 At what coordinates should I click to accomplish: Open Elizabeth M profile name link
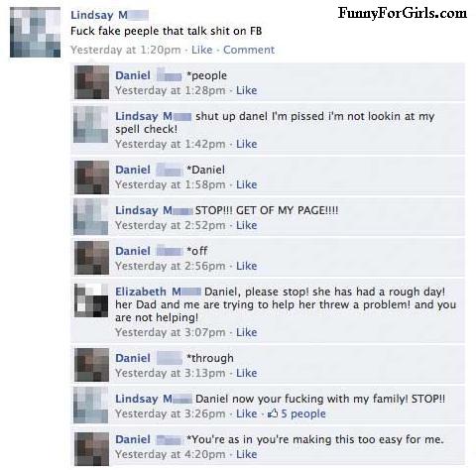pyautogui.click(x=158, y=292)
